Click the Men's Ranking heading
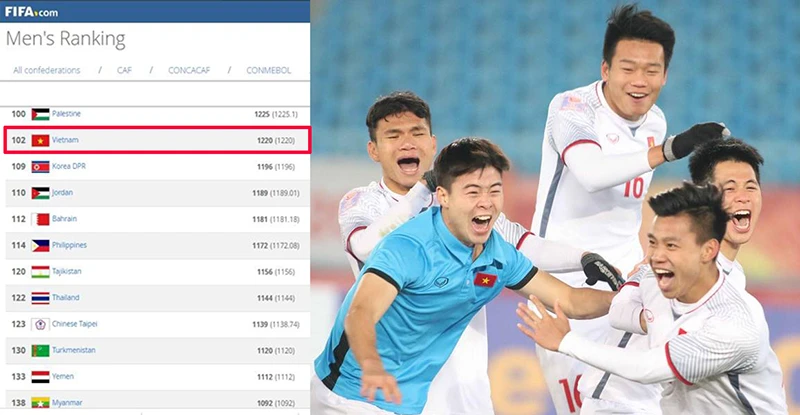Image resolution: width=800 pixels, height=415 pixels. click(65, 39)
